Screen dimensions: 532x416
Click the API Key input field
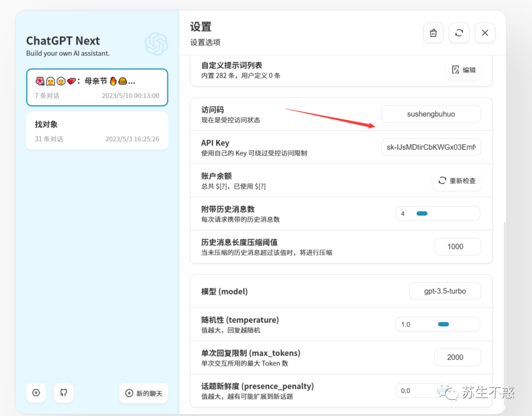click(x=431, y=147)
